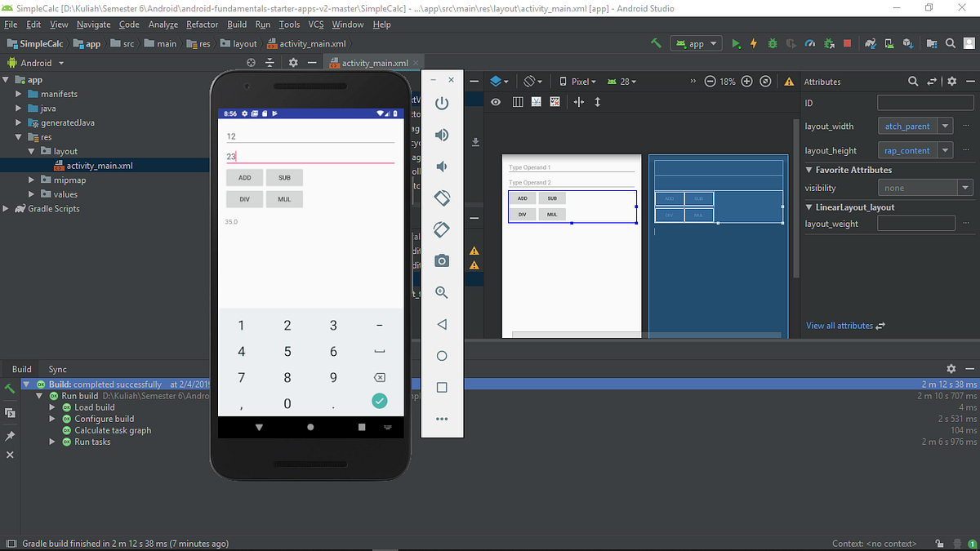Click the emulator back triangle icon
The height and width of the screenshot is (551, 980).
click(x=442, y=324)
